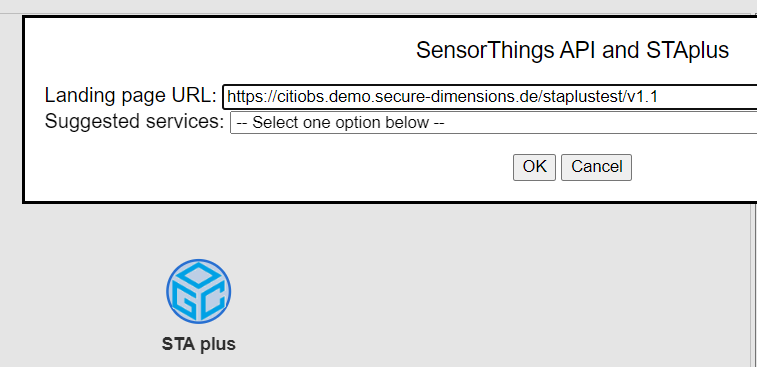The height and width of the screenshot is (367, 757).
Task: Click the cube top of the OGC logo
Action: pyautogui.click(x=198, y=274)
